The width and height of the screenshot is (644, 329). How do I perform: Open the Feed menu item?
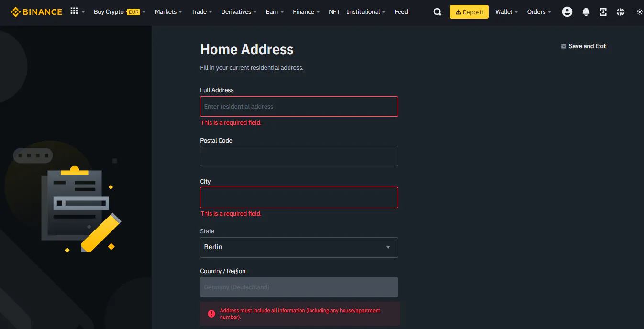pos(401,12)
